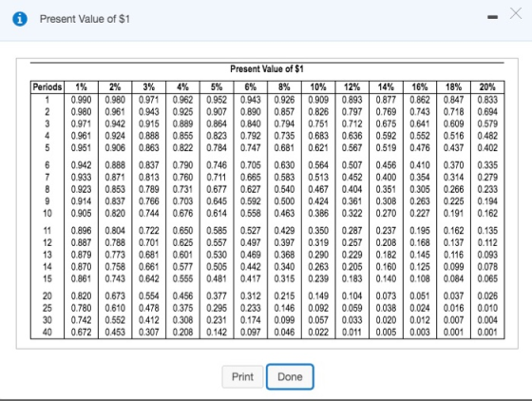Viewport: 532px width, 401px height.
Task: Click value 0.990 in period 1 row
Action: (81, 100)
